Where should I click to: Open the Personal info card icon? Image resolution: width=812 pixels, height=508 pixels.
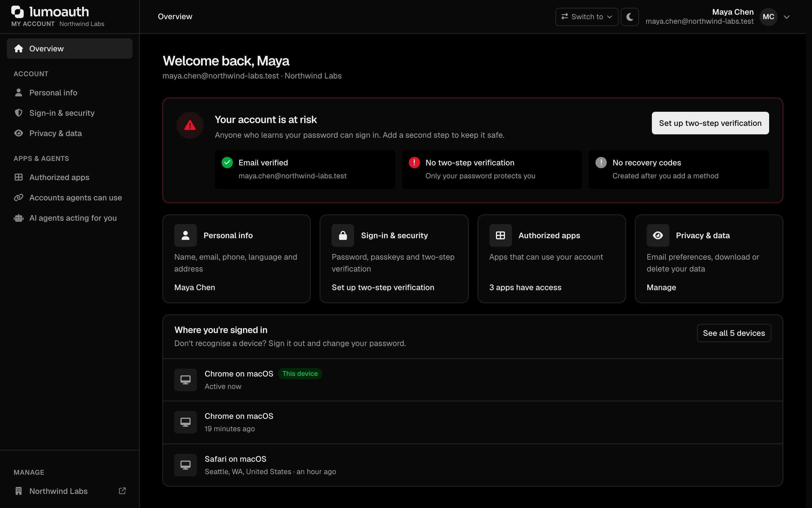coord(186,236)
